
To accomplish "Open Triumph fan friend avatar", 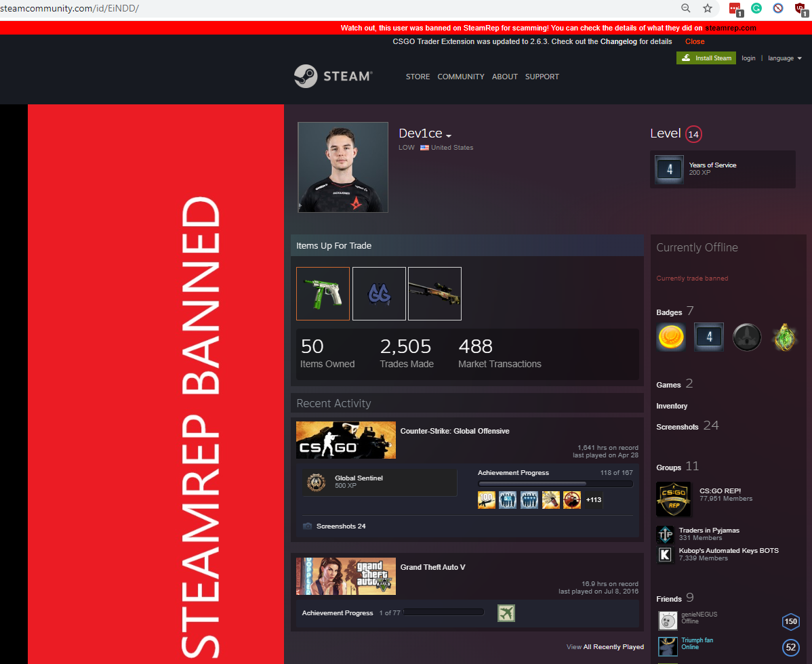I will [x=668, y=646].
